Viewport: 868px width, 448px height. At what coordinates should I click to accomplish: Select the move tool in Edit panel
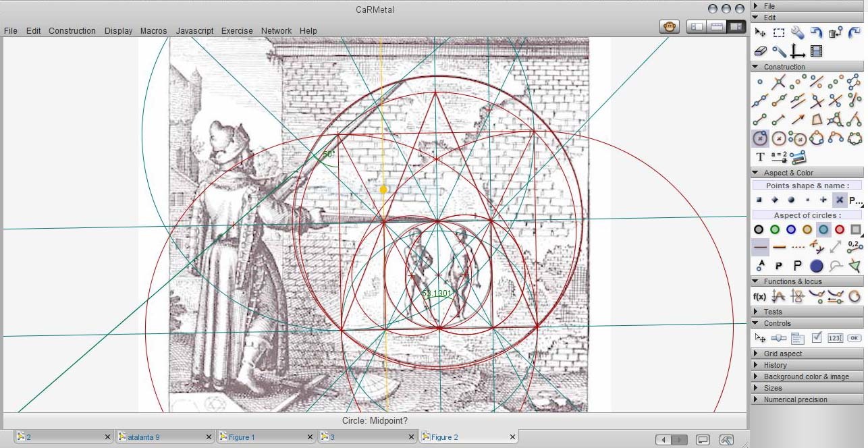point(760,32)
